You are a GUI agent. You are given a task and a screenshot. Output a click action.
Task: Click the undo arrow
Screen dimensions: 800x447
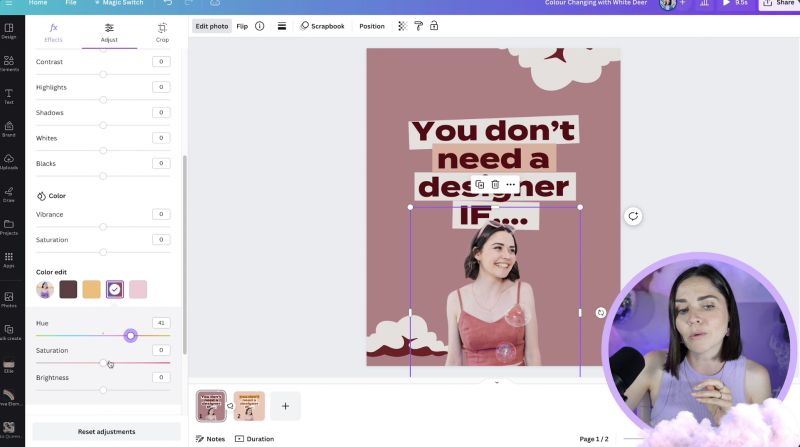tap(168, 3)
